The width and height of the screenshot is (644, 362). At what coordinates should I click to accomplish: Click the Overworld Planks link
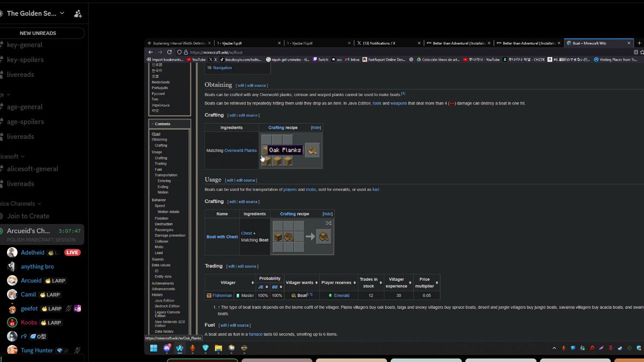(x=240, y=151)
